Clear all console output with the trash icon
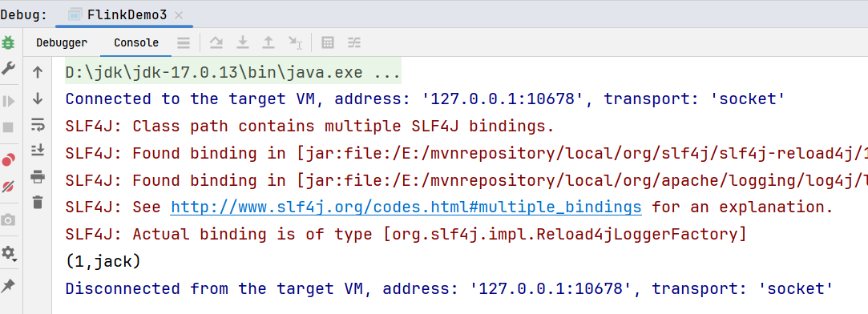 coord(38,203)
